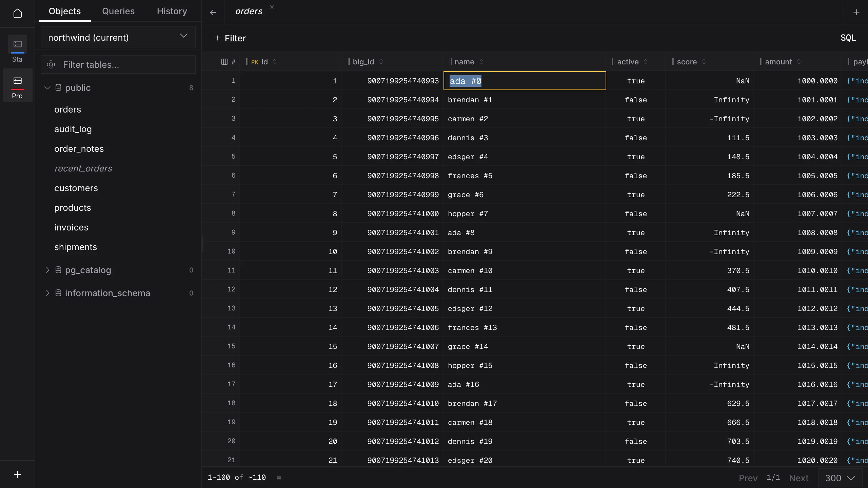Sort by name column arrows

pyautogui.click(x=481, y=62)
